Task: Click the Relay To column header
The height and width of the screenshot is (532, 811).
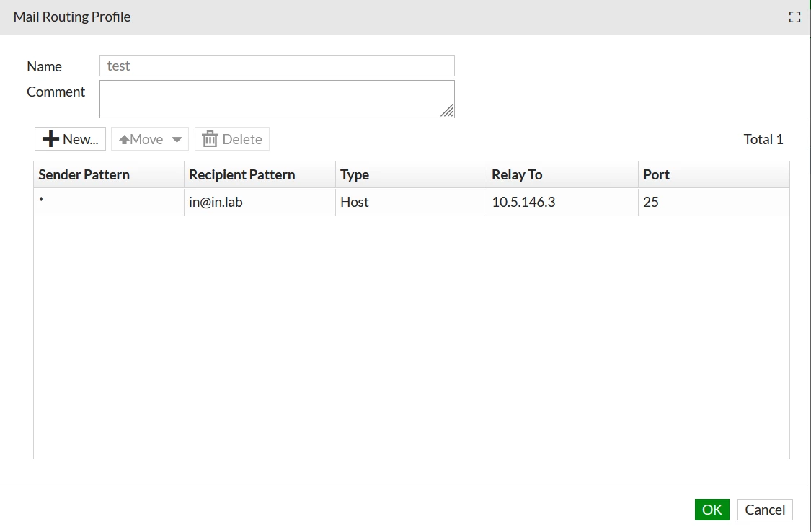Action: (562, 174)
